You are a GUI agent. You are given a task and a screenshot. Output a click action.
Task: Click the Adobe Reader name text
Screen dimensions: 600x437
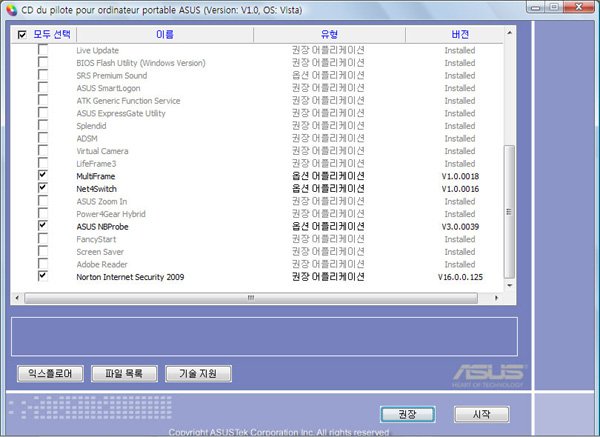[102, 264]
